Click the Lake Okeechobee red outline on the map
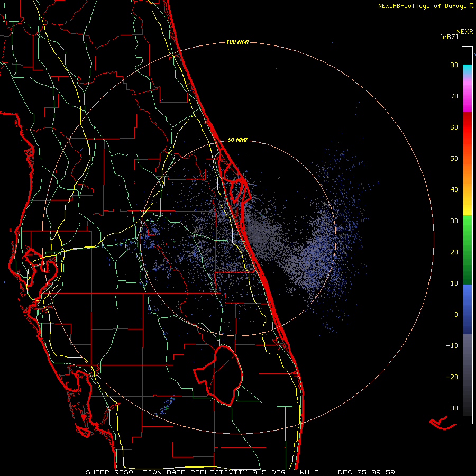This screenshot has width=476, height=476. click(x=218, y=376)
